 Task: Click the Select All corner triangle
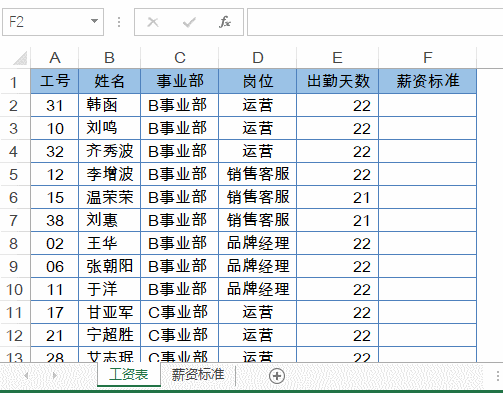pyautogui.click(x=21, y=58)
